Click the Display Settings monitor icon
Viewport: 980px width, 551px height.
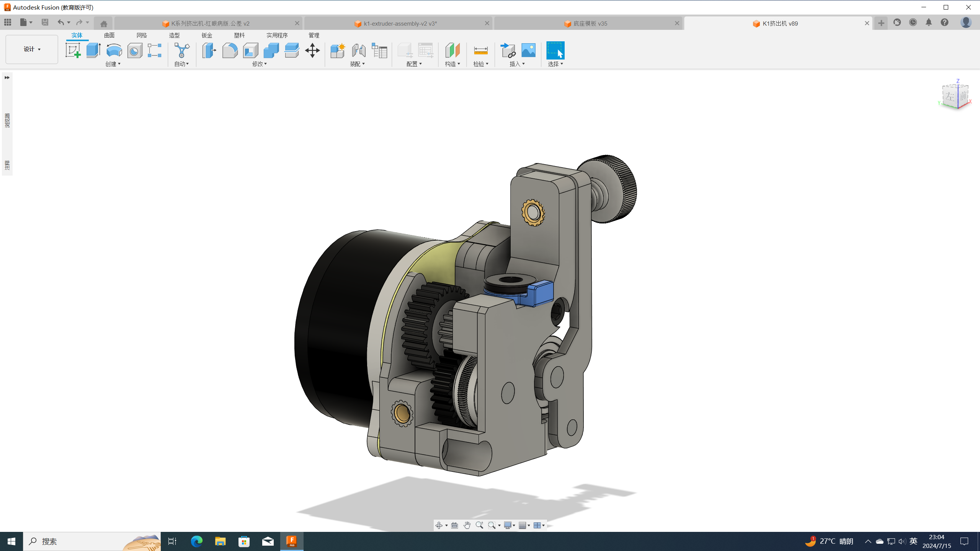click(508, 525)
